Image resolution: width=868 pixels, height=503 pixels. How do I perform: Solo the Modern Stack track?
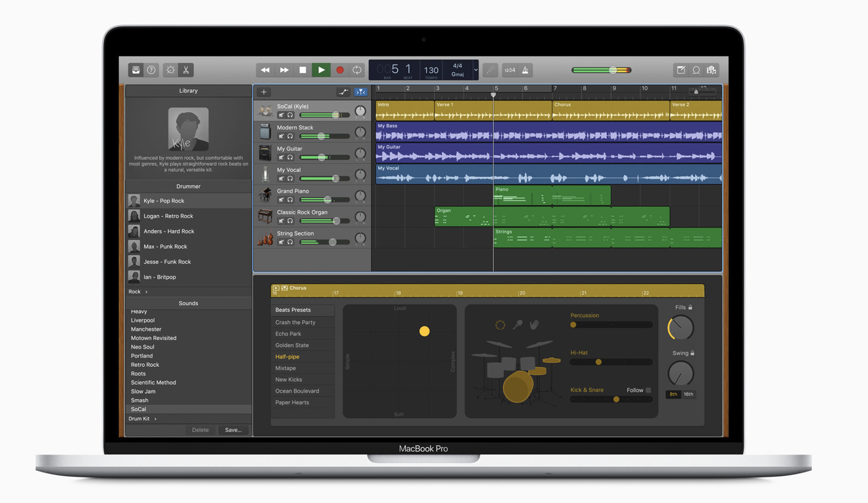tap(290, 136)
